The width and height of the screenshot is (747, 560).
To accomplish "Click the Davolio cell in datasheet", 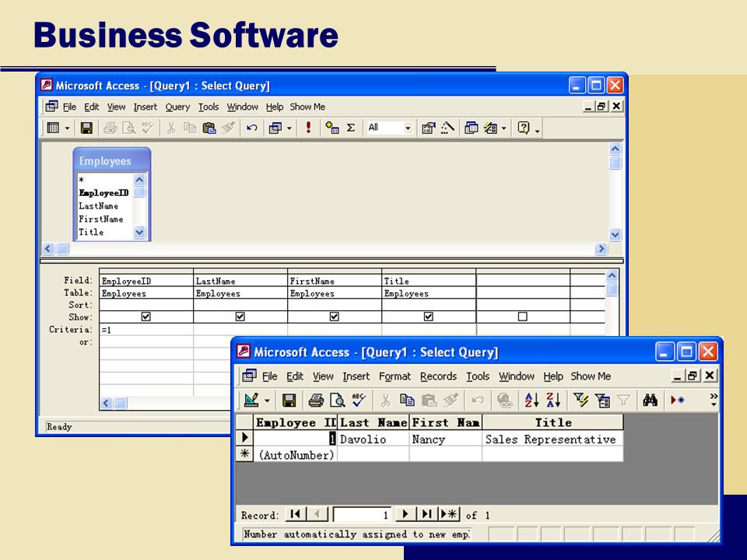I will click(373, 439).
